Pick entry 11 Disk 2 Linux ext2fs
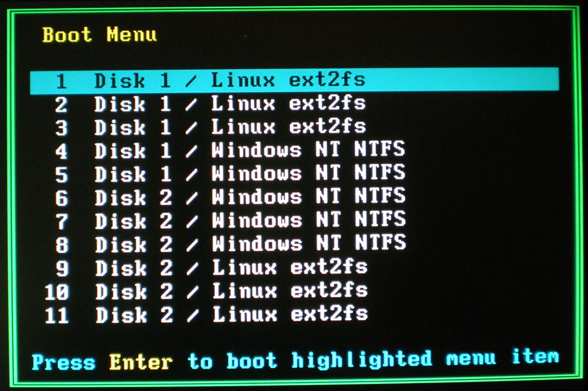Image resolution: width=588 pixels, height=391 pixels. [206, 315]
